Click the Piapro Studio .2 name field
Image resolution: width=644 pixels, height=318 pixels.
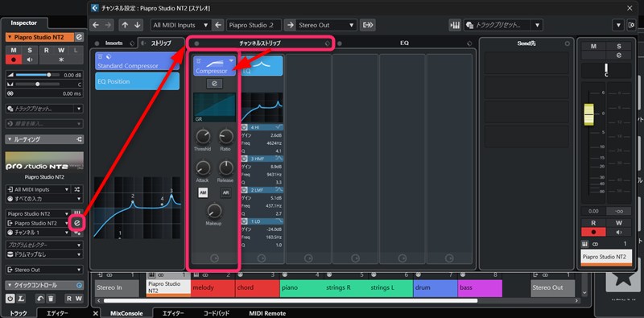(x=254, y=25)
